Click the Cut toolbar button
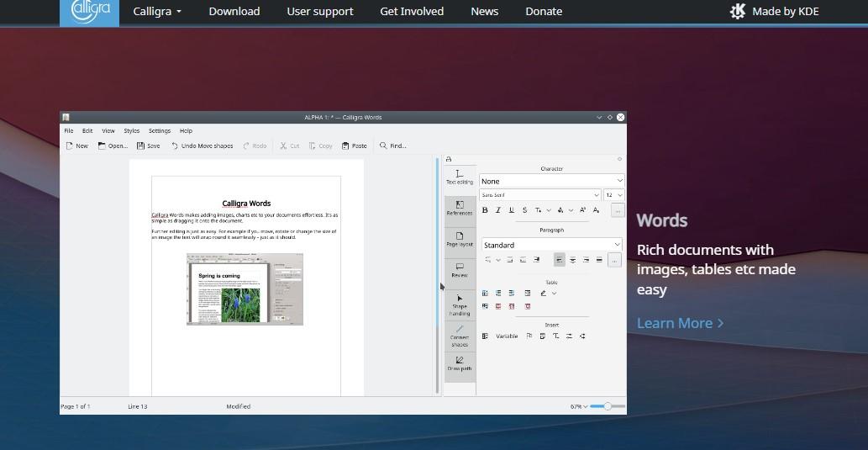 tap(290, 146)
